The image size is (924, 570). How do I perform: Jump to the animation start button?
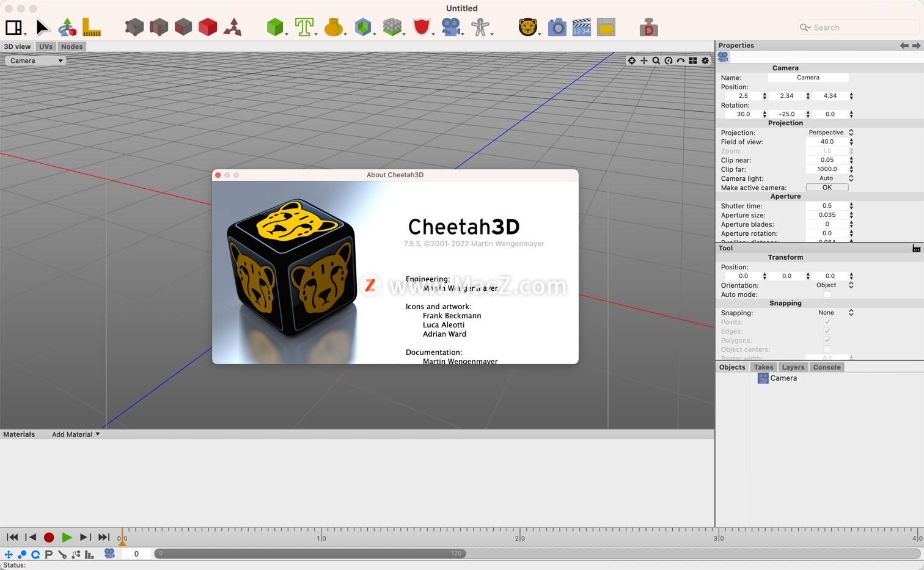click(12, 538)
